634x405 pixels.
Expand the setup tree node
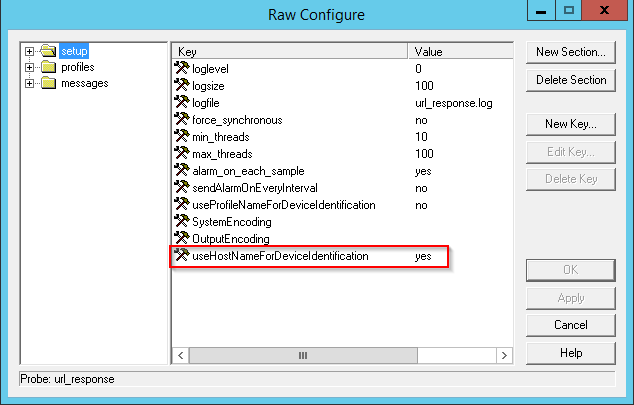coord(31,52)
